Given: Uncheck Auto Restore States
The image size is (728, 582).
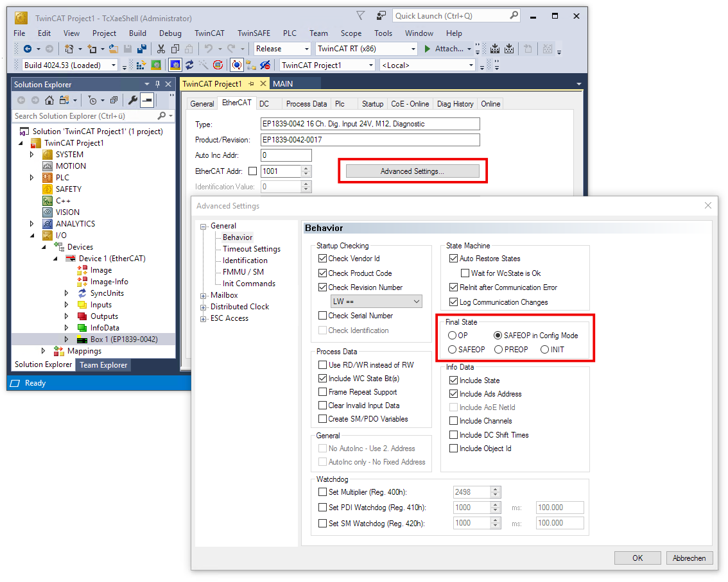Looking at the screenshot, I should click(454, 259).
